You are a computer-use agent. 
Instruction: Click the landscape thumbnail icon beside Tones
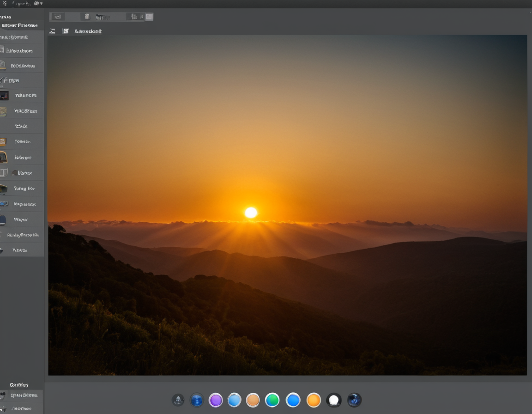[x=5, y=141]
